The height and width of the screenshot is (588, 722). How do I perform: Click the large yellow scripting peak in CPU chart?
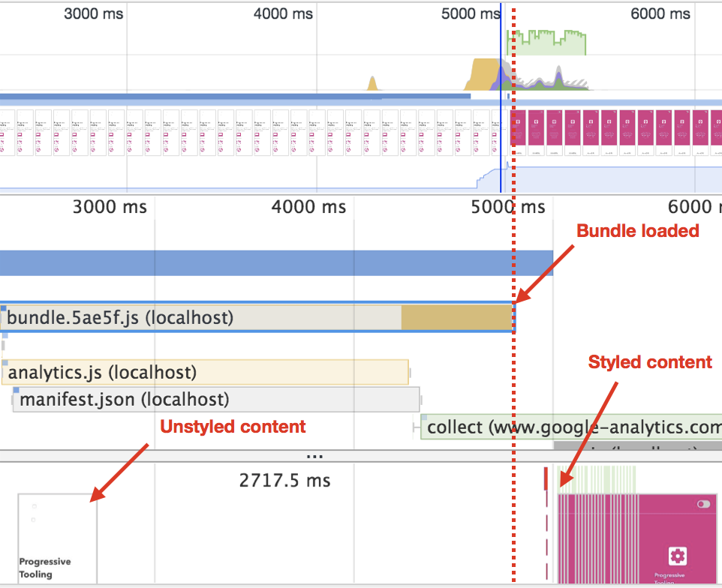pyautogui.click(x=483, y=76)
